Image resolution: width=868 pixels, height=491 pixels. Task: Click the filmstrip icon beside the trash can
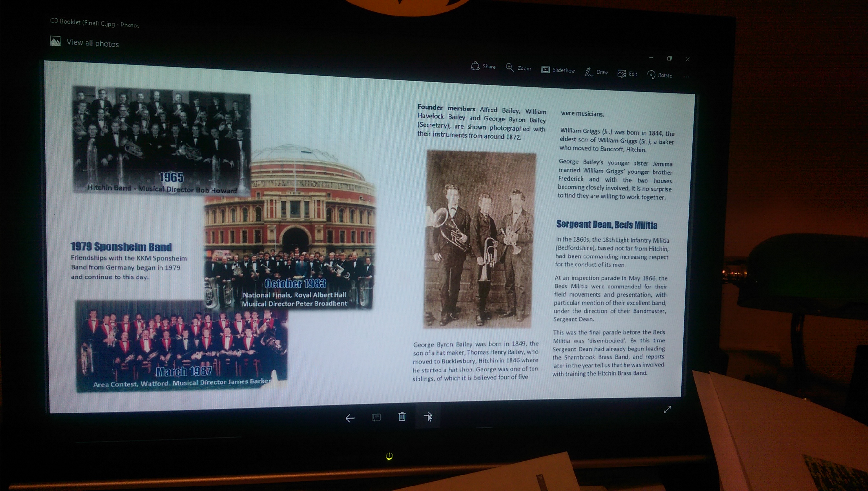pyautogui.click(x=376, y=417)
